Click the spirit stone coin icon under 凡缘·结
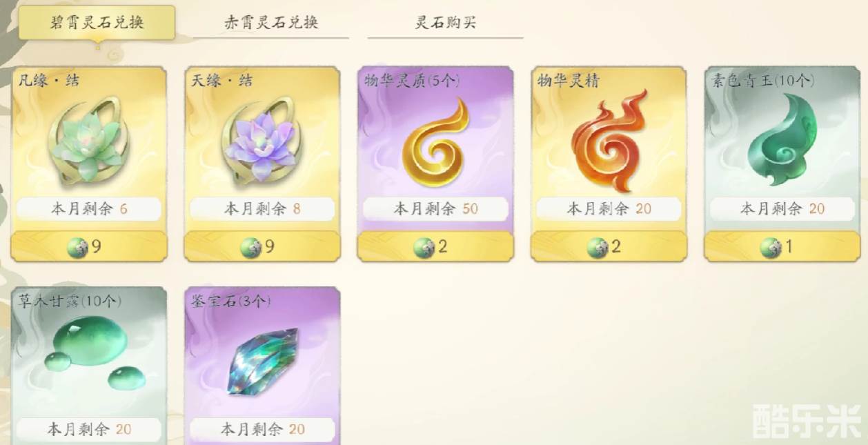 [x=78, y=248]
